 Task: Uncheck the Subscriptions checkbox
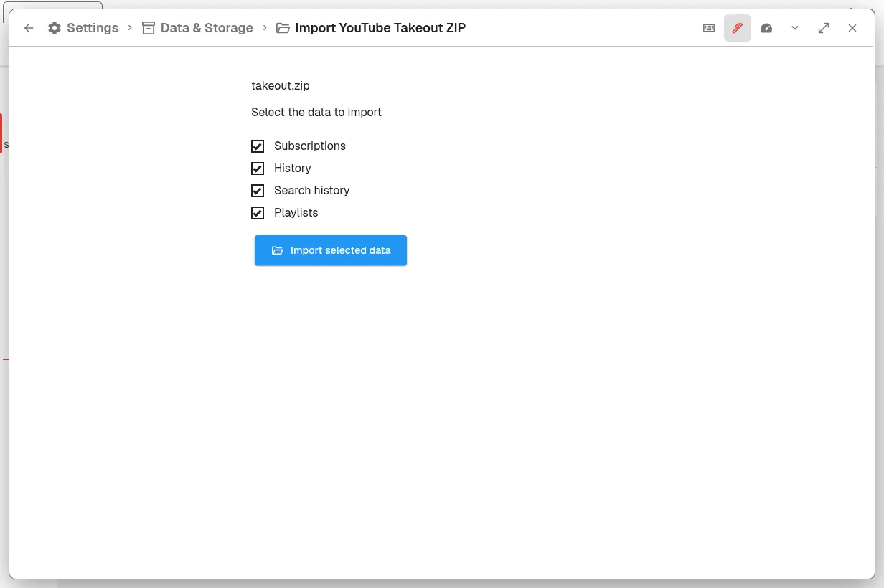258,146
